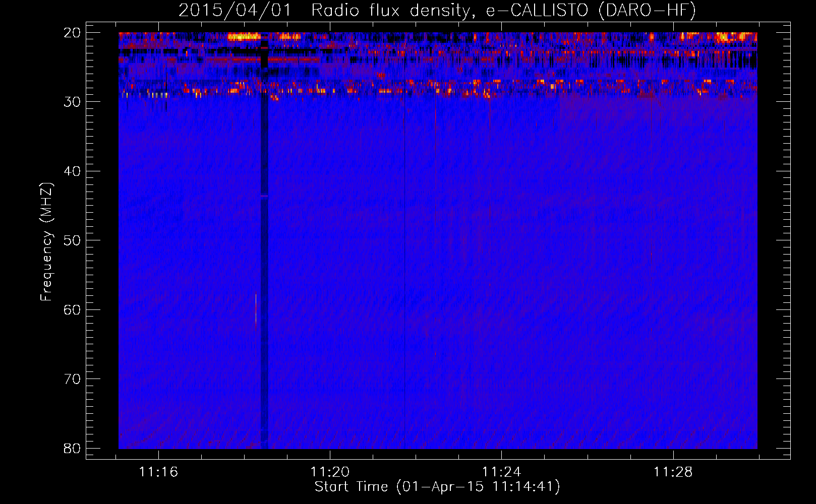This screenshot has width=816, height=504.
Task: Click the 40 frequency tick label
Action: [73, 172]
